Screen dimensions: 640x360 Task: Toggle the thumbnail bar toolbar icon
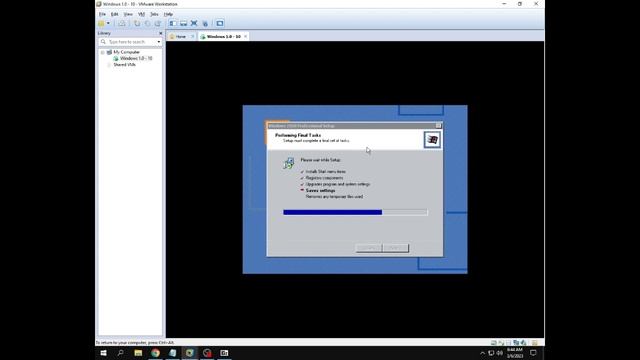184,23
